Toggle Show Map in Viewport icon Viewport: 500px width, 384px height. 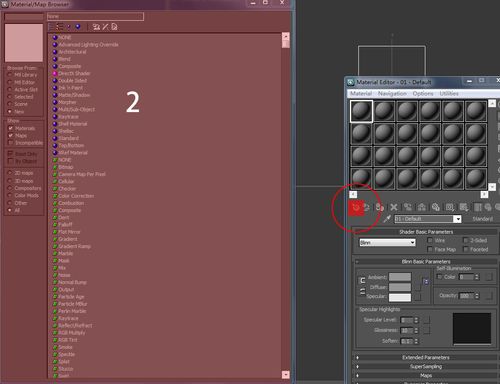click(464, 207)
